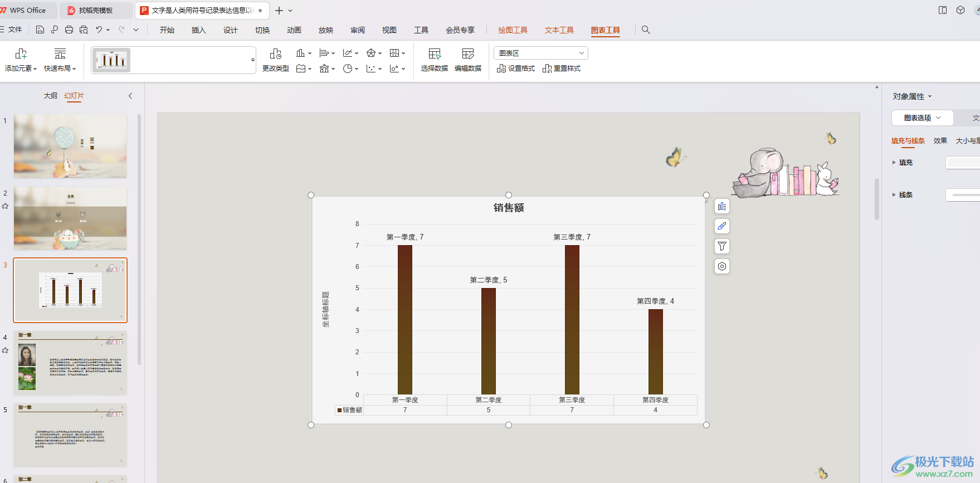This screenshot has height=483, width=980.
Task: Open the tab list dropdown arrow
Action: pos(290,11)
